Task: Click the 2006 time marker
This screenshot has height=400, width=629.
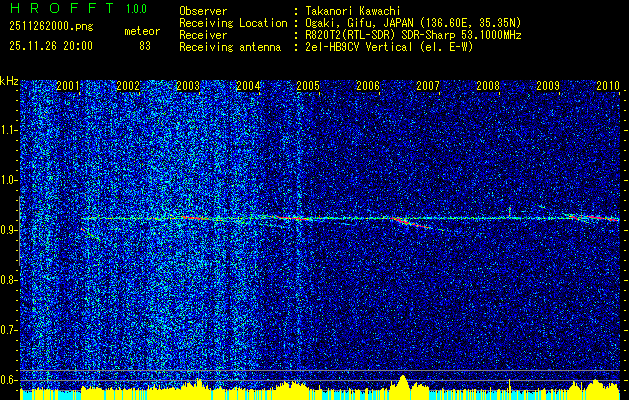Action: point(368,86)
